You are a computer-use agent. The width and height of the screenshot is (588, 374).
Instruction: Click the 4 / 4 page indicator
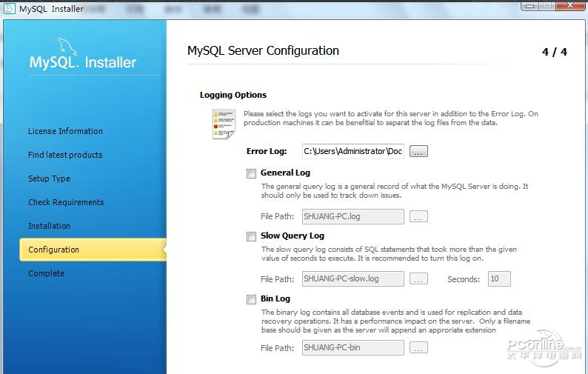coord(555,52)
